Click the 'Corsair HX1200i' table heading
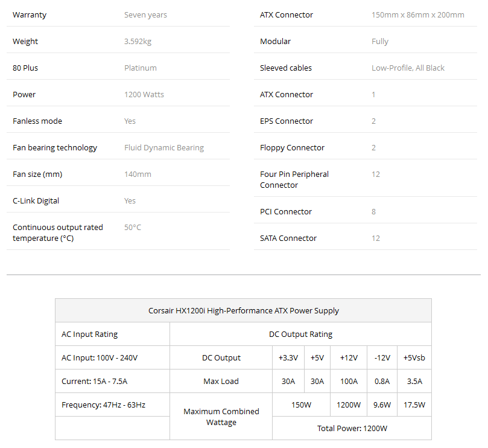Screen dimensions: 488x448 tap(244, 310)
